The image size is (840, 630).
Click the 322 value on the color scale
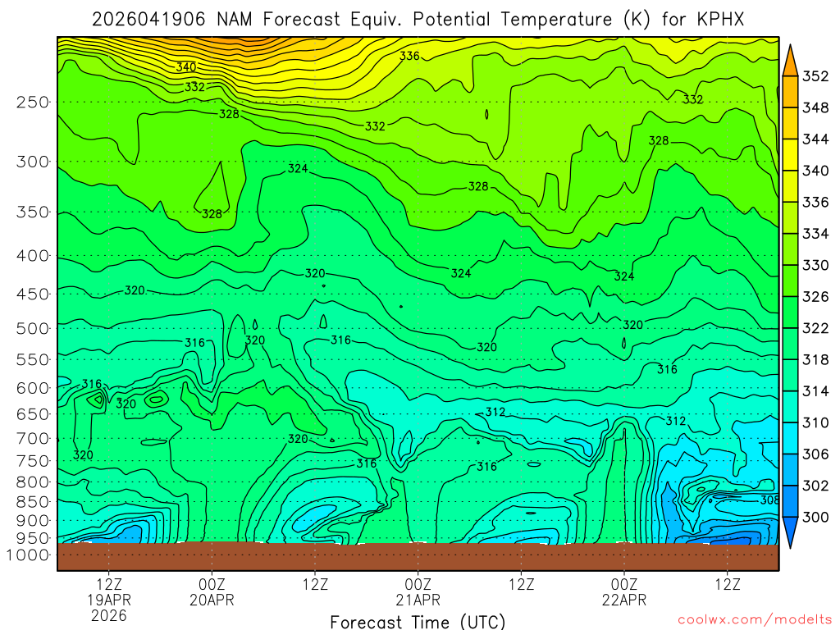(x=815, y=328)
